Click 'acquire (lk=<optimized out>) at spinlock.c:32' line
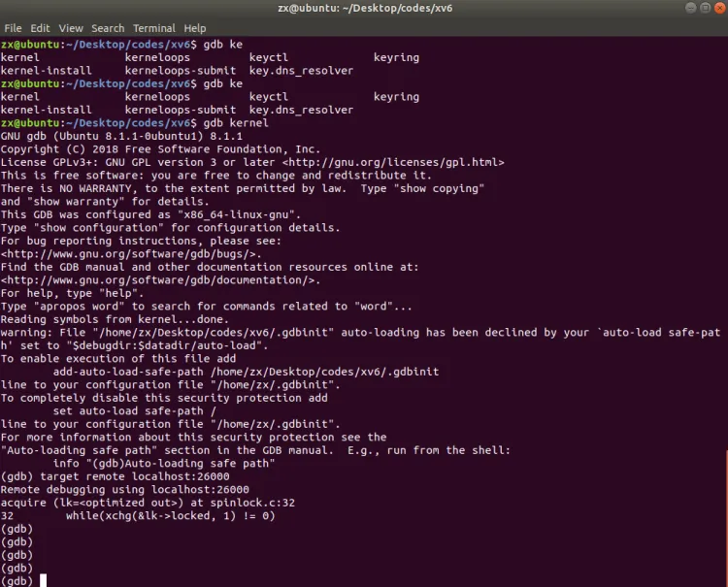The image size is (728, 587). tap(148, 503)
